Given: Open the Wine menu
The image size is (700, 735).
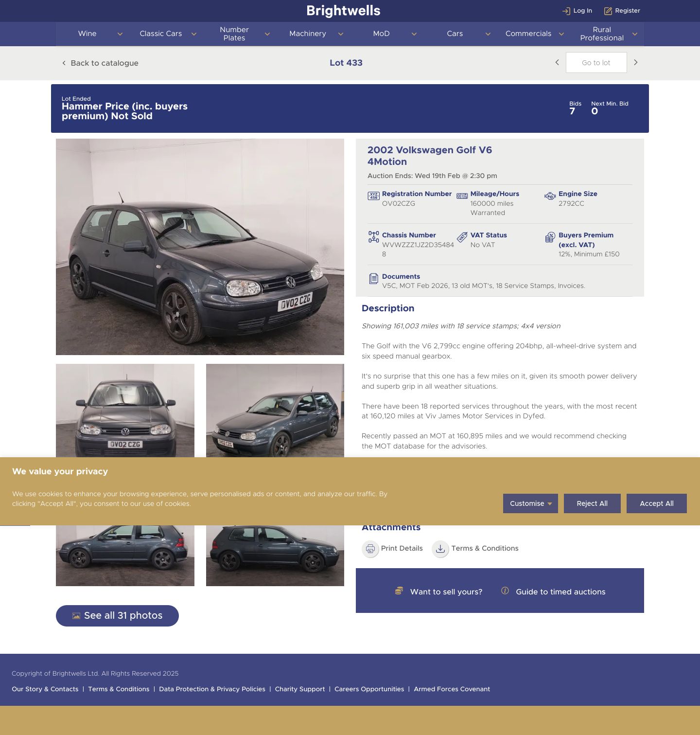Looking at the screenshot, I should (87, 34).
